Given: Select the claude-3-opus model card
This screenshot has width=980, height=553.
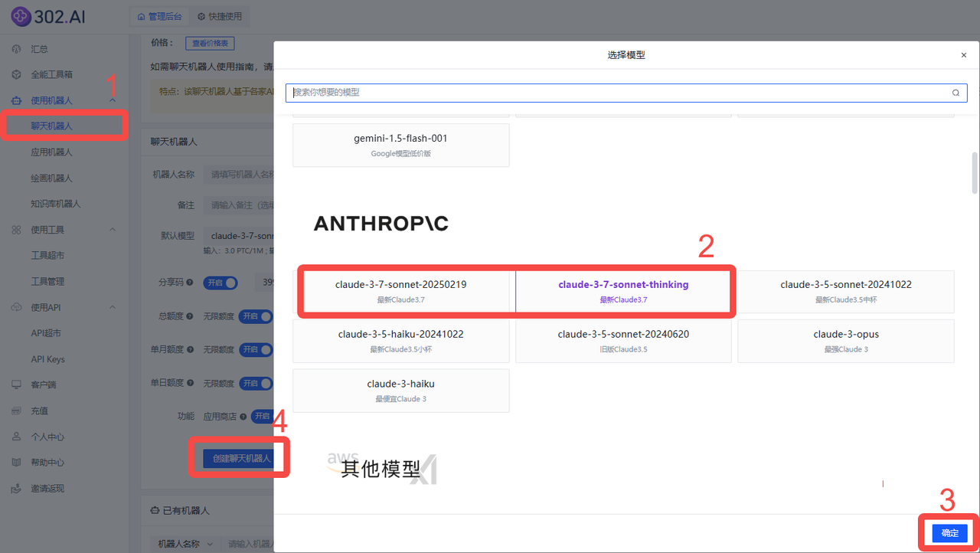Looking at the screenshot, I should 846,341.
